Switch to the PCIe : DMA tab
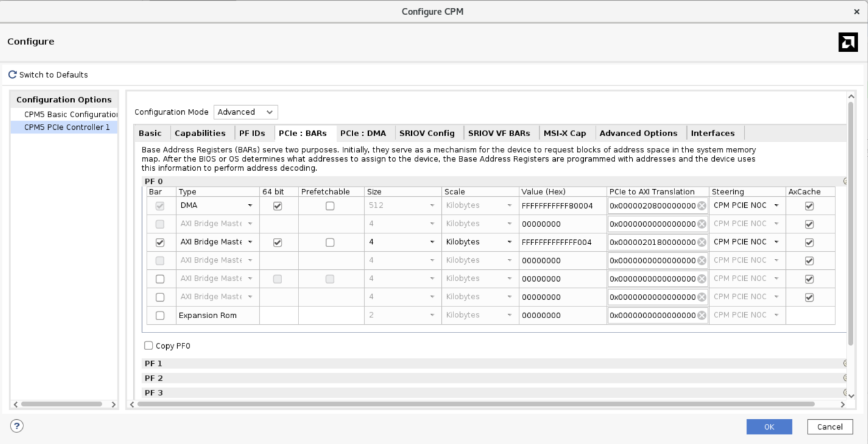Viewport: 868px width, 444px height. (x=363, y=133)
